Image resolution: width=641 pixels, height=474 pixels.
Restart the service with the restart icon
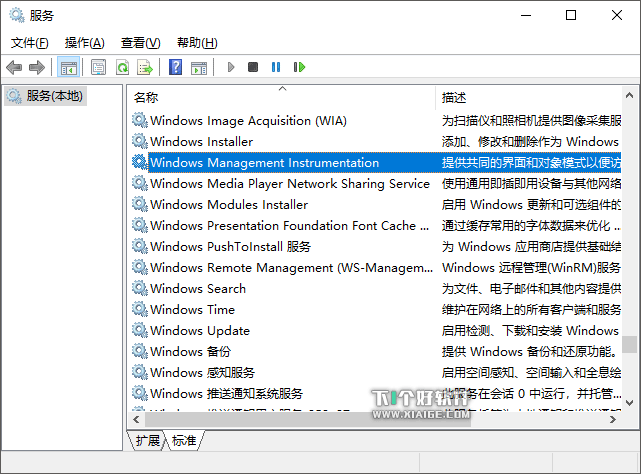coord(299,67)
